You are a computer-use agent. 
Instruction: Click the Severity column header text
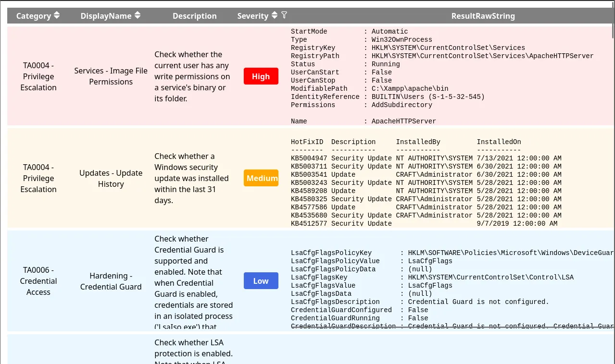pos(252,16)
